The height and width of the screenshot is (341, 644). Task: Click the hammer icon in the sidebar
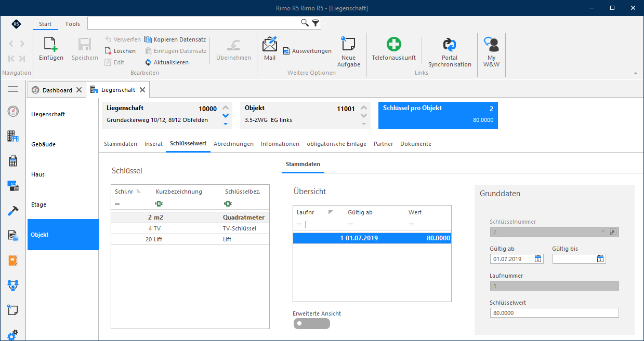[13, 211]
